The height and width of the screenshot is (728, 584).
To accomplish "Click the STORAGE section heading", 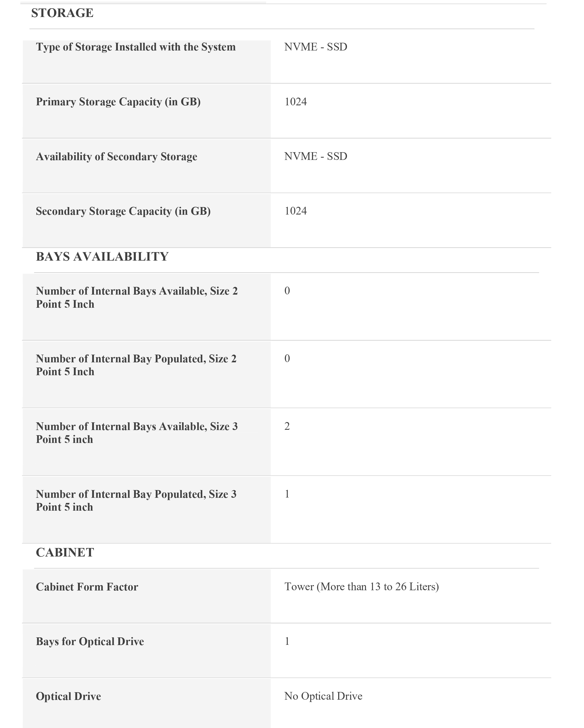I will click(x=62, y=13).
